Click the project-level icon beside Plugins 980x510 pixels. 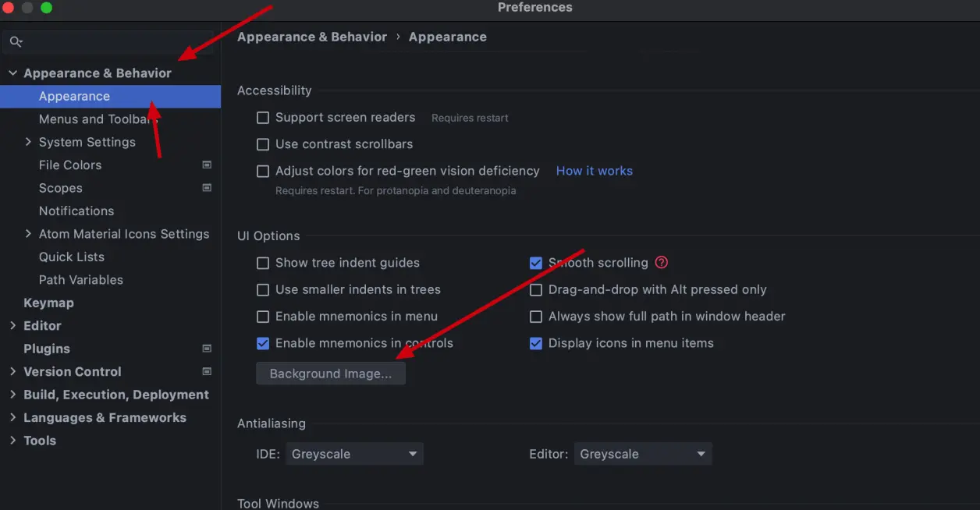(207, 349)
